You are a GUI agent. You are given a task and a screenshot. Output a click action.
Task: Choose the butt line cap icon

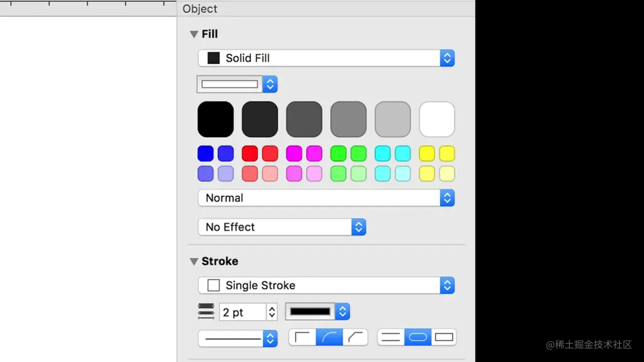(x=391, y=337)
